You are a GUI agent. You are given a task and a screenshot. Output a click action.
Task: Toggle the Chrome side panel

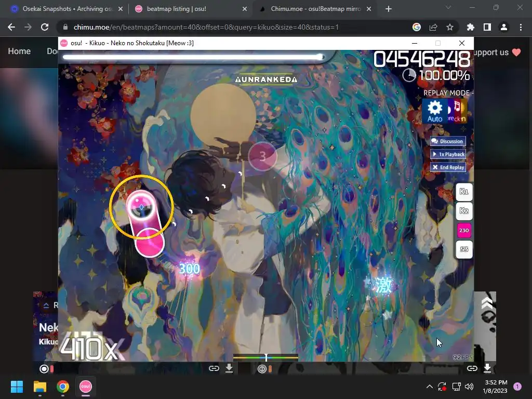click(487, 27)
